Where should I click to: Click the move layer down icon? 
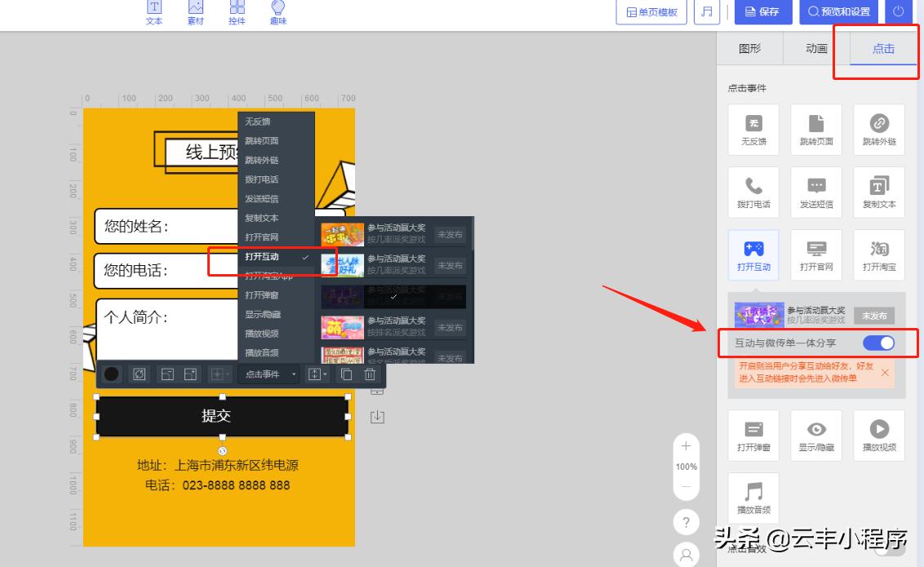pos(167,374)
